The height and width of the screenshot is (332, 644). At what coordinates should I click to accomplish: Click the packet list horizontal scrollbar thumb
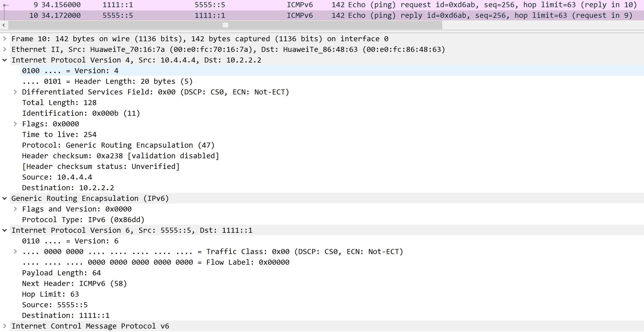pos(225,25)
